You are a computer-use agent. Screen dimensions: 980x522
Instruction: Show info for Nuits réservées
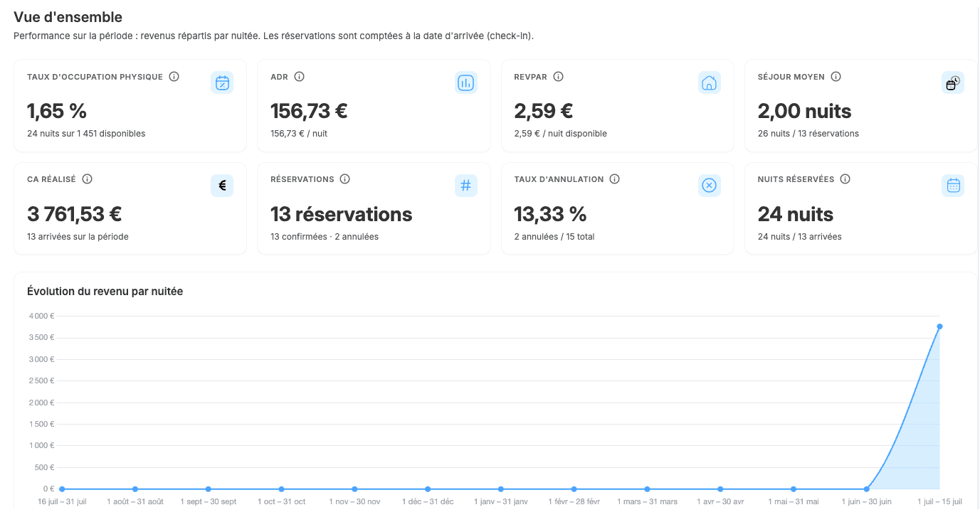845,179
